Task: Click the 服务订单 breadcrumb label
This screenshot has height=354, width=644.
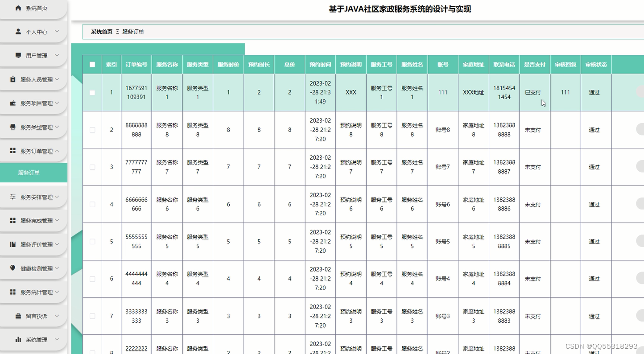Action: [133, 32]
